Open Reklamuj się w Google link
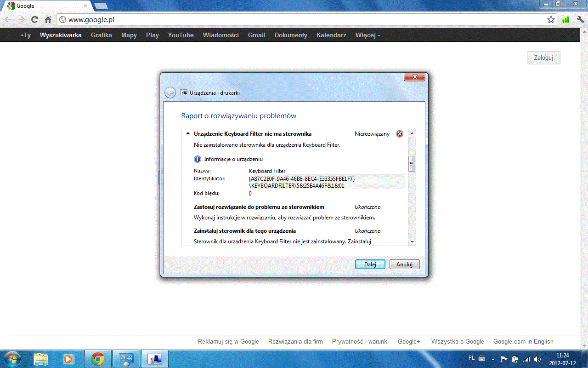This screenshot has height=368, width=588. (x=228, y=342)
